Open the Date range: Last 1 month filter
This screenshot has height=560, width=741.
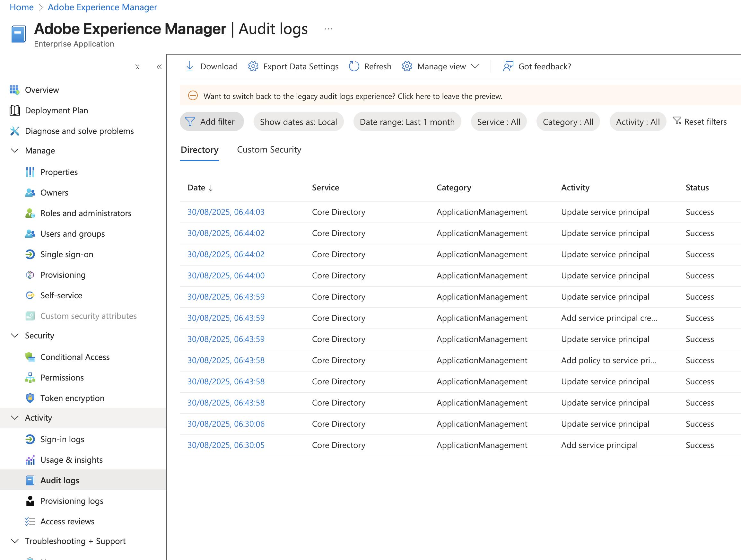tap(407, 122)
